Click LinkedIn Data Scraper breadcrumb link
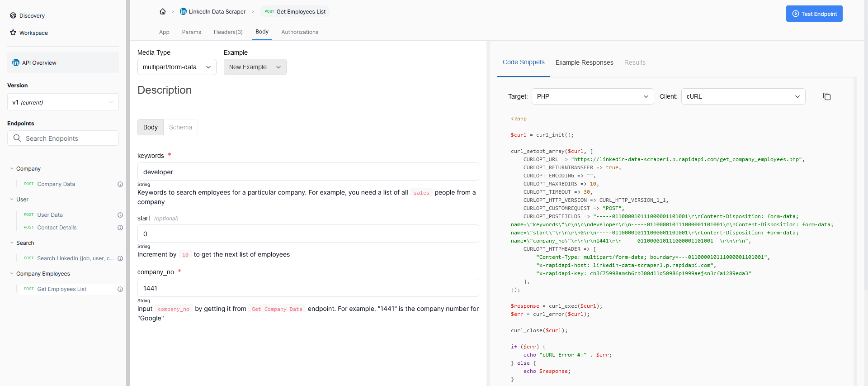The width and height of the screenshot is (868, 386). coord(217,12)
